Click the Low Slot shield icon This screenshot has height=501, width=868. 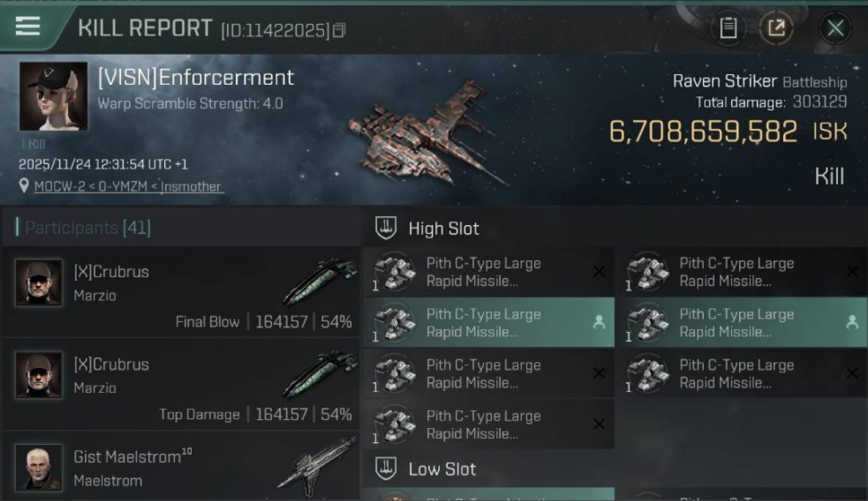(386, 469)
